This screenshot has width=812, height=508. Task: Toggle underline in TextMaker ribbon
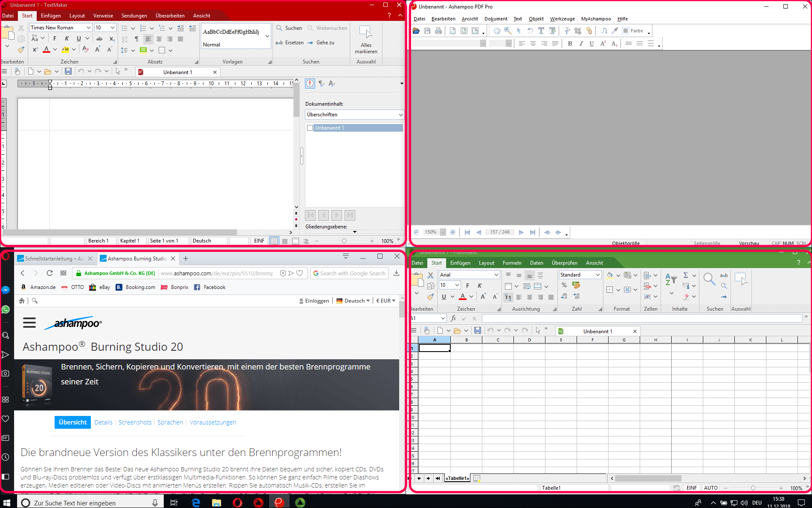pyautogui.click(x=78, y=38)
